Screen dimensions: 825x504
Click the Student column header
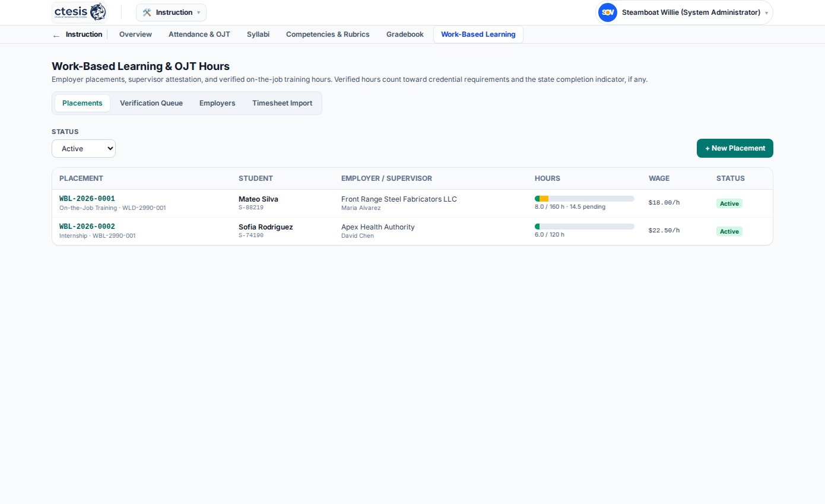(x=256, y=178)
